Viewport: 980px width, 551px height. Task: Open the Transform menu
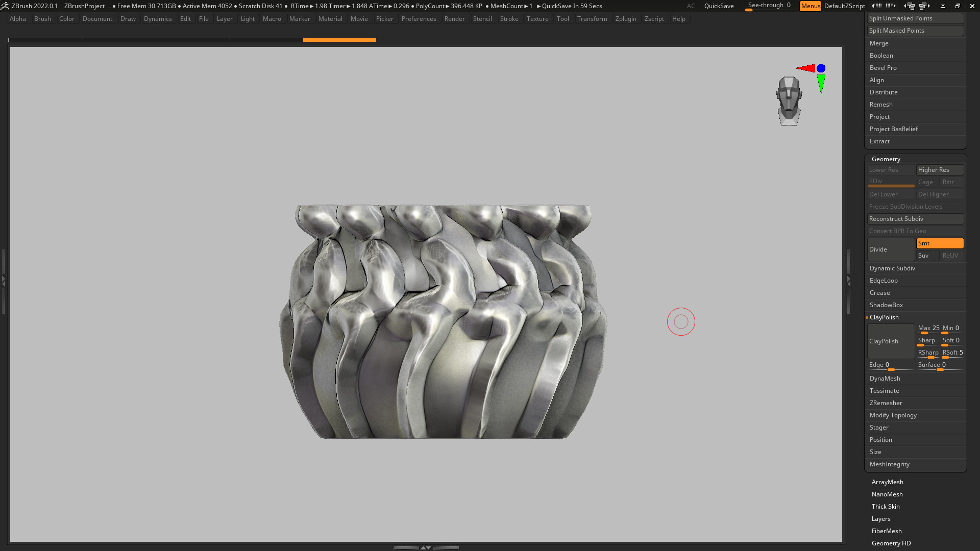click(x=592, y=19)
